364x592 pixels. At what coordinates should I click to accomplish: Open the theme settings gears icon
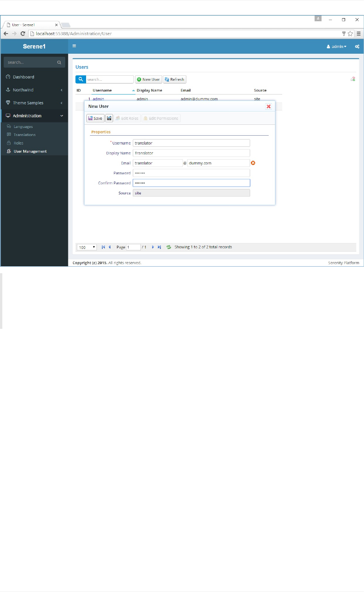coord(357,46)
